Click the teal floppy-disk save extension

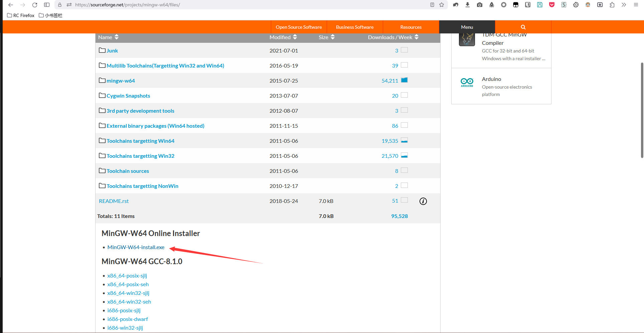click(x=540, y=5)
